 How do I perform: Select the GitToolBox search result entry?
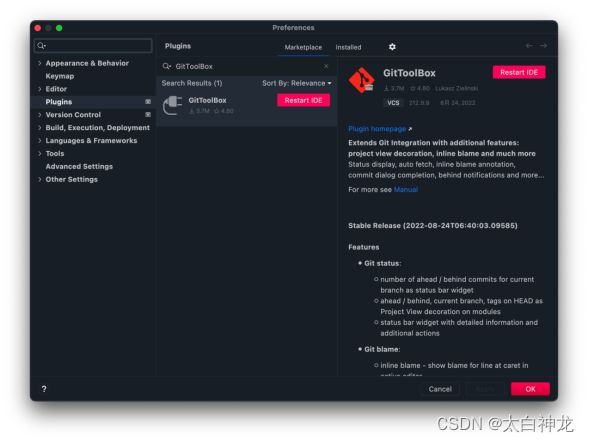[247, 106]
